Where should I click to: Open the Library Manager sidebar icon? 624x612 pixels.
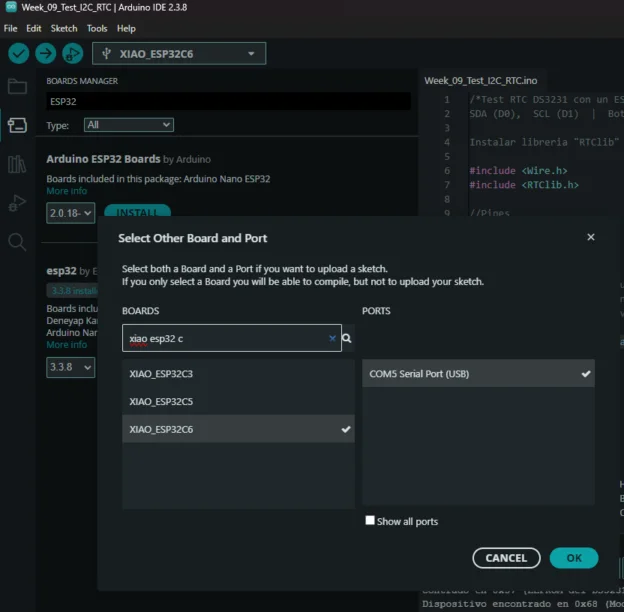click(x=17, y=164)
